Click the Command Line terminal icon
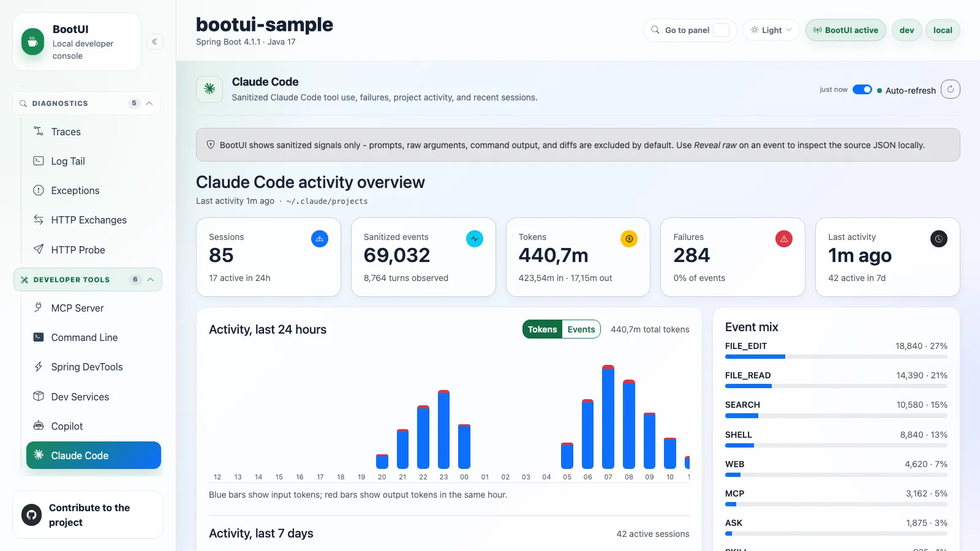The image size is (980, 551). click(x=39, y=337)
